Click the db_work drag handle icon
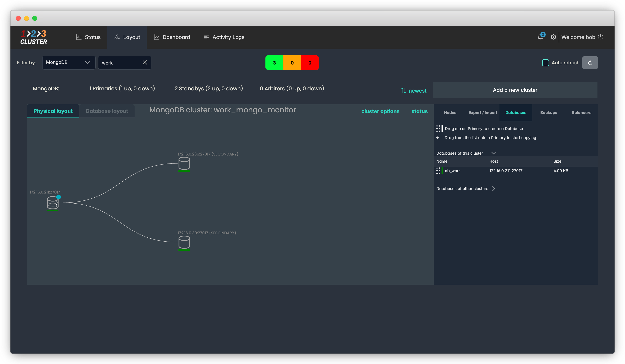The image size is (625, 364). click(x=438, y=170)
